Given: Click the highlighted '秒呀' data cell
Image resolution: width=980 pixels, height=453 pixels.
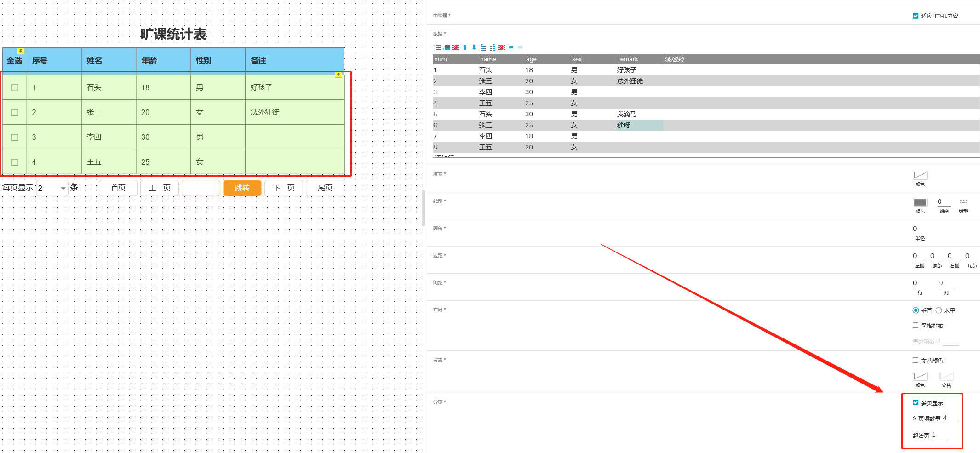Looking at the screenshot, I should pos(639,125).
